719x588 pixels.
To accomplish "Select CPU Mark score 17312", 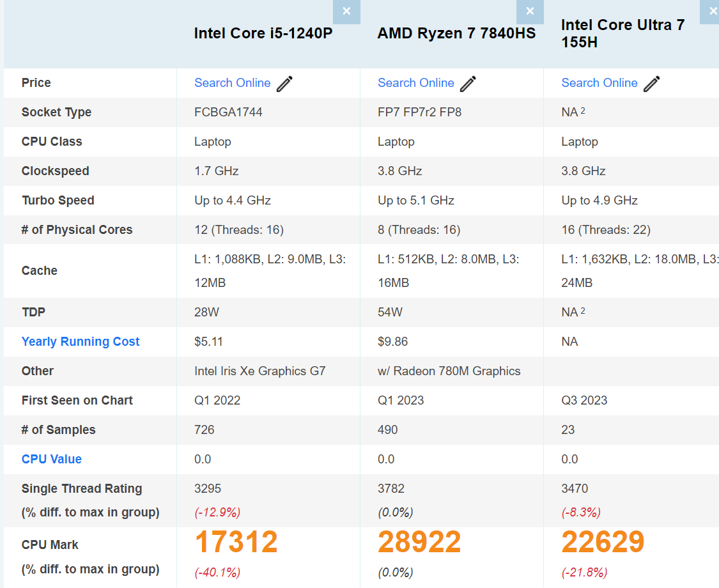I will (236, 542).
